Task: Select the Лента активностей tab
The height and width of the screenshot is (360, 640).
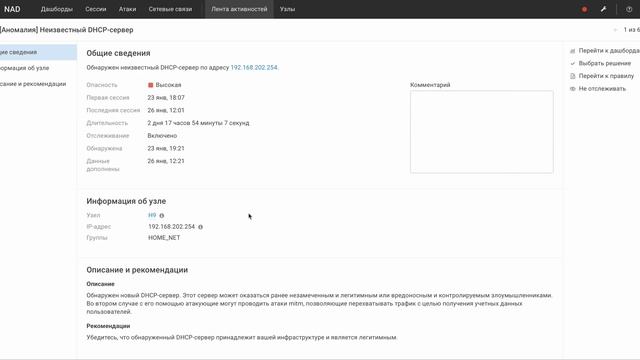Action: [239, 9]
